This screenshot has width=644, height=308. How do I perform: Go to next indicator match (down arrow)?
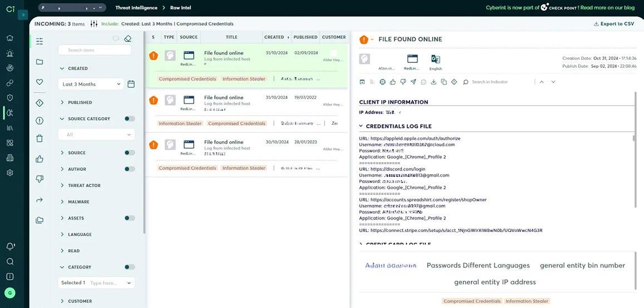tap(553, 82)
